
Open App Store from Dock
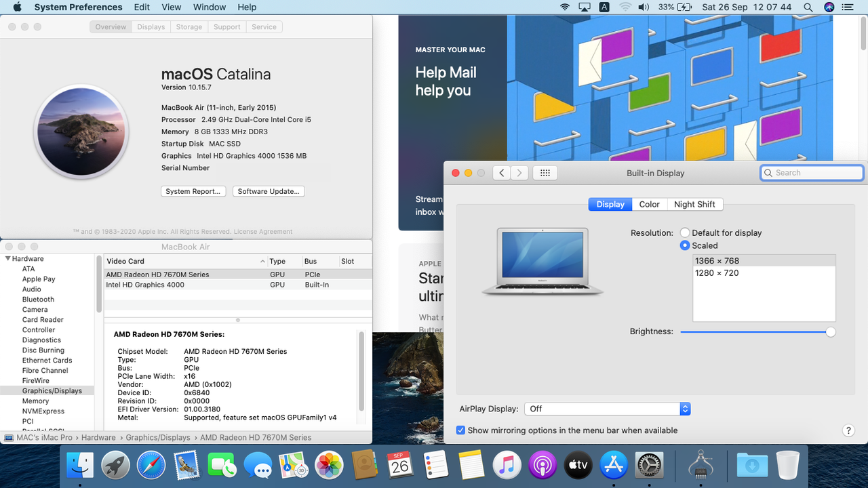pyautogui.click(x=614, y=465)
